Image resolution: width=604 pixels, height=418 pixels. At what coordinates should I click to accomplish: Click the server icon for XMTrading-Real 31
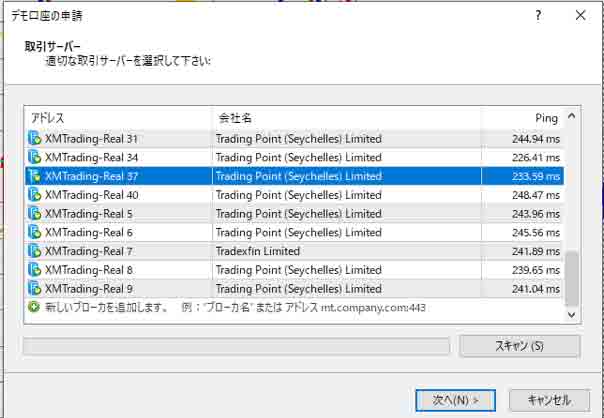pyautogui.click(x=34, y=138)
